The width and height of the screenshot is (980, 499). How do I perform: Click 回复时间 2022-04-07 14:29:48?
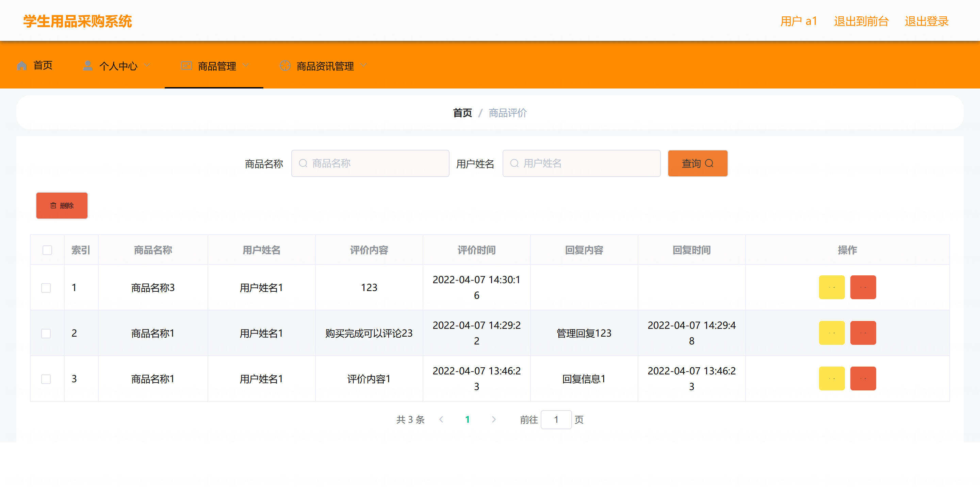tap(692, 333)
